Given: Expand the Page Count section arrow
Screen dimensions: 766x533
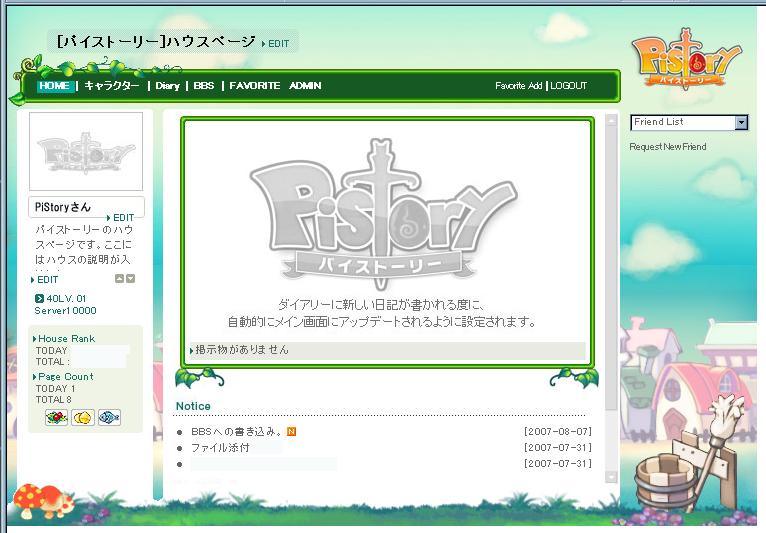Looking at the screenshot, I should (35, 377).
